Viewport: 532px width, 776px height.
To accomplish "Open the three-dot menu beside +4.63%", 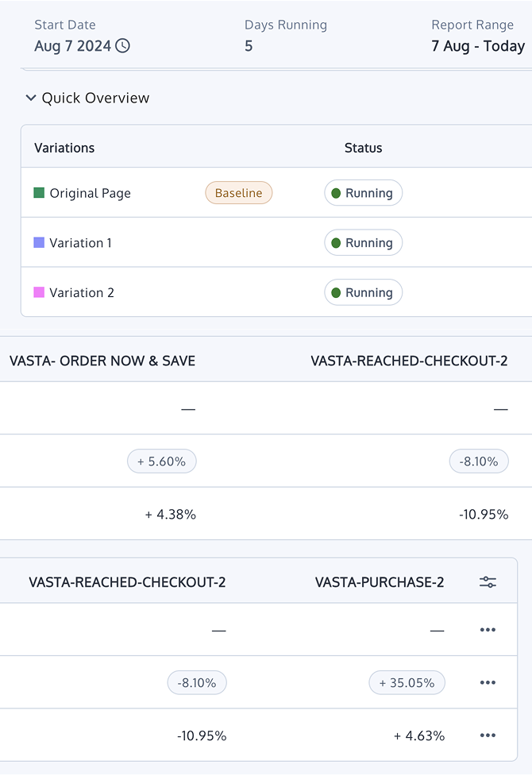I will click(488, 735).
